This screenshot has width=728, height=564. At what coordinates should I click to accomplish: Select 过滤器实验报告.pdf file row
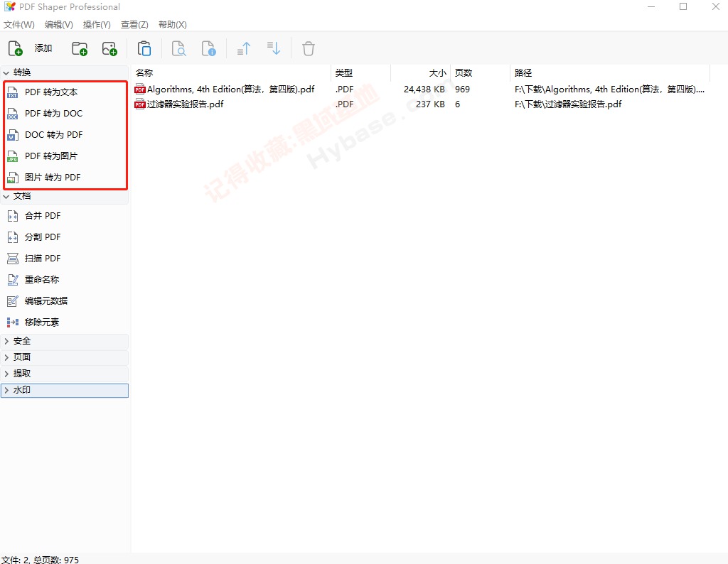pyautogui.click(x=420, y=104)
